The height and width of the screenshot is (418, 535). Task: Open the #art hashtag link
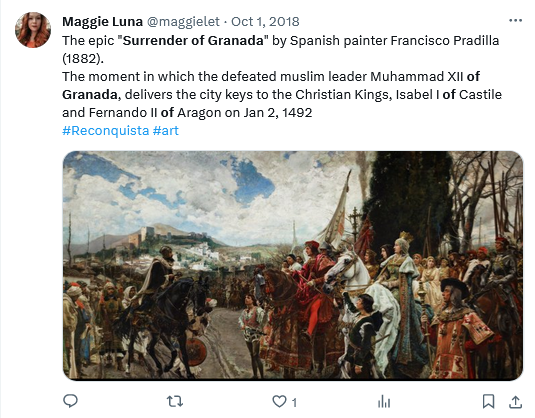(x=166, y=130)
